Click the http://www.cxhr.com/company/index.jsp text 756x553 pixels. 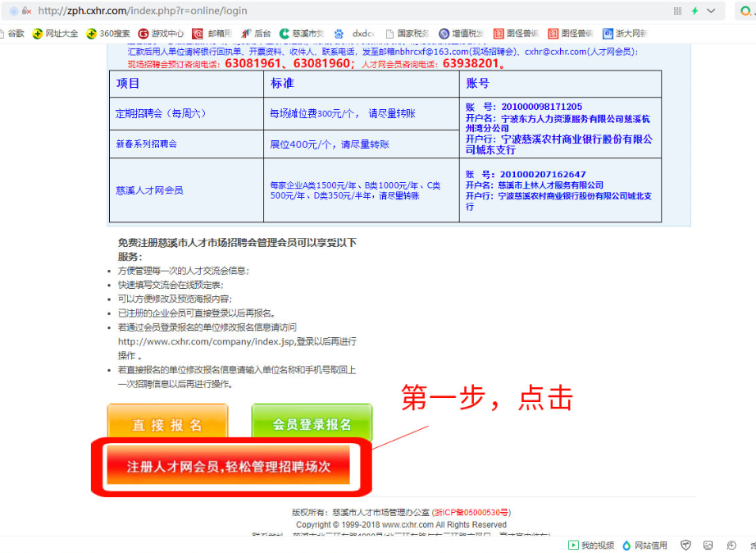click(x=207, y=341)
